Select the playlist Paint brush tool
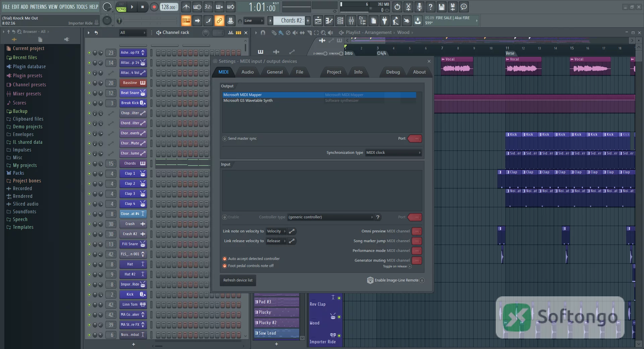Screen dimensions: 644x349 click(x=281, y=33)
